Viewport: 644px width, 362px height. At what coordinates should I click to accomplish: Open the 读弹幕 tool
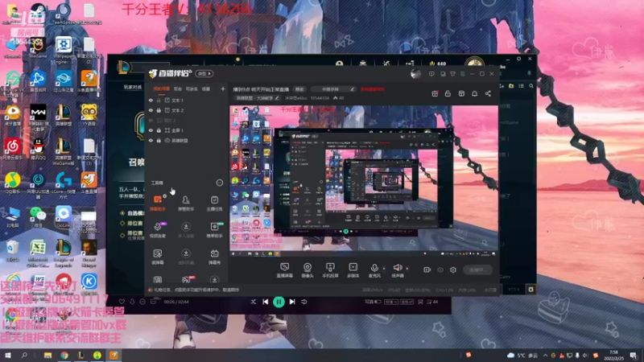(x=158, y=257)
